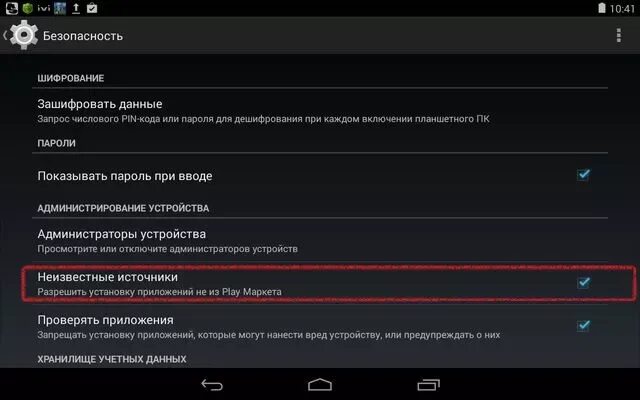
Task: Tap the Home navigation button
Action: coord(320,384)
